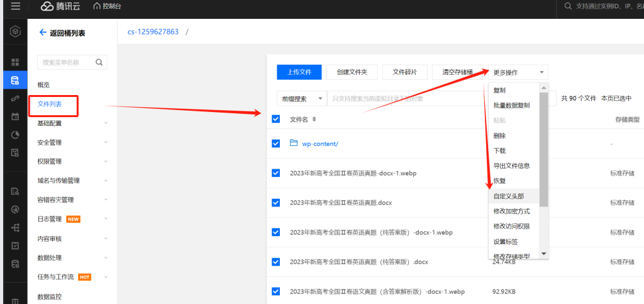This screenshot has width=644, height=304.
Task: Click the 文件碎片 button
Action: coord(405,72)
